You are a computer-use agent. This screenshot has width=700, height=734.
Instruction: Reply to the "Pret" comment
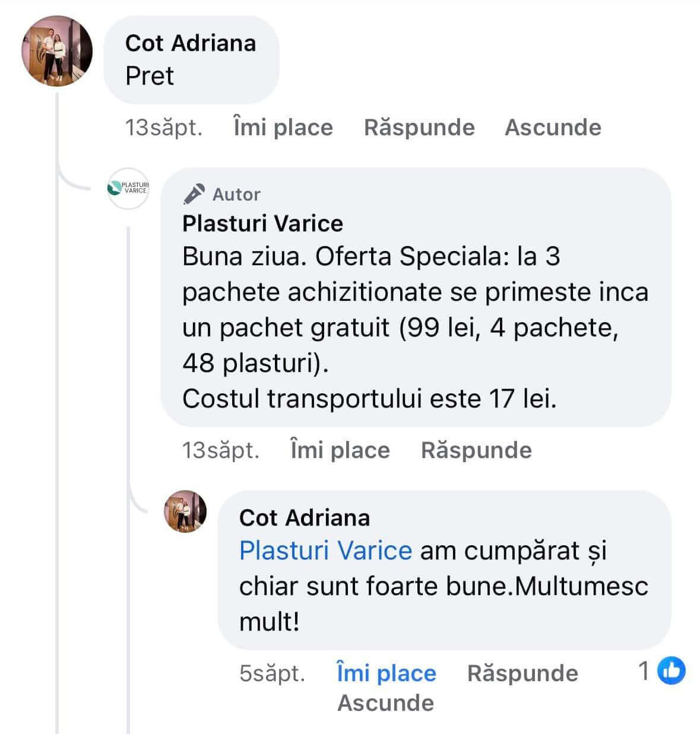(x=419, y=128)
